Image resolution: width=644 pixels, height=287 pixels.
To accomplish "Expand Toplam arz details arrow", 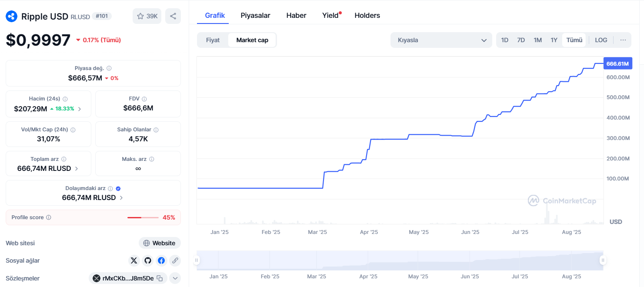I will [x=77, y=168].
